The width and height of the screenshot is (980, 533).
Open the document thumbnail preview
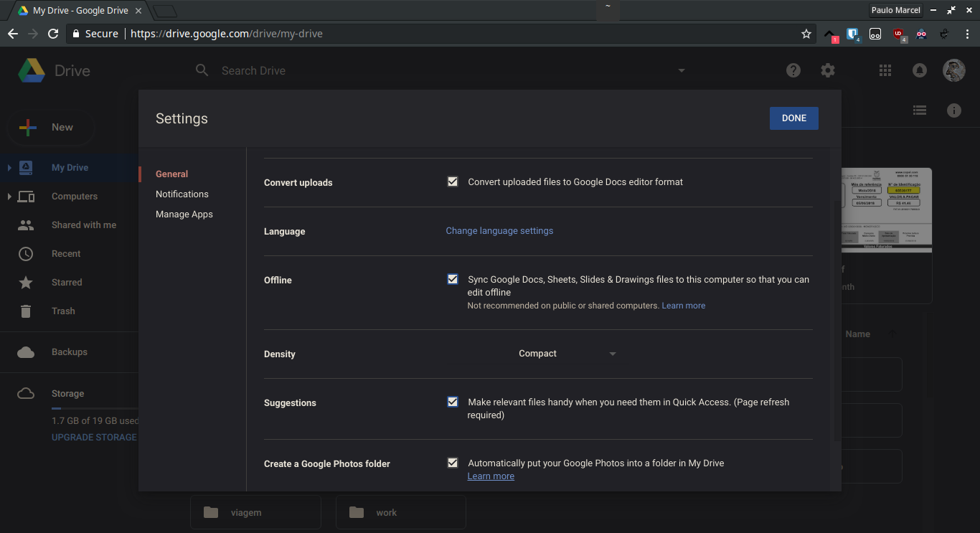887,210
